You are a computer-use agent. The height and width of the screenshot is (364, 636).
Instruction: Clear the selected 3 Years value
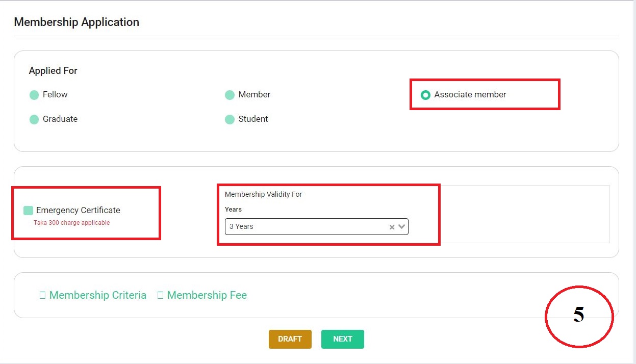point(392,227)
